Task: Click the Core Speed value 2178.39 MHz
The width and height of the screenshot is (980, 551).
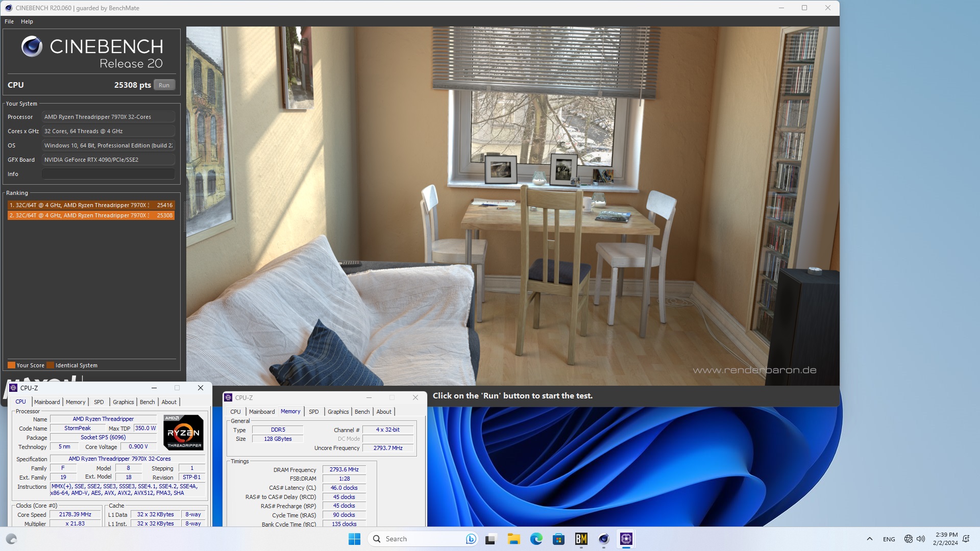Action: coord(75,514)
